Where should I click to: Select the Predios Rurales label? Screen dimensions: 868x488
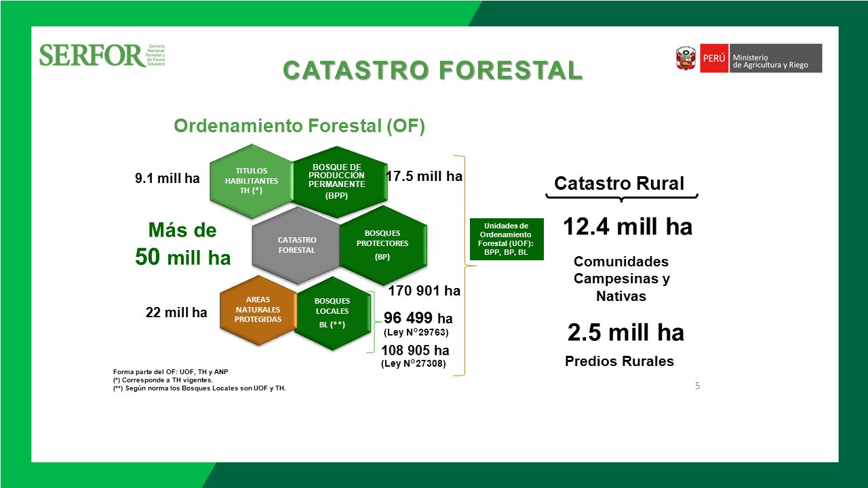pyautogui.click(x=619, y=361)
